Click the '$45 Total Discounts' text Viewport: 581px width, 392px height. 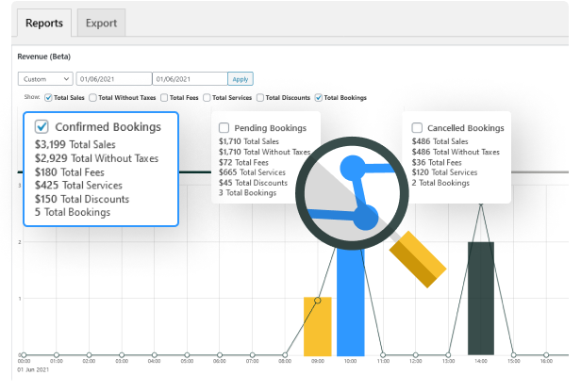coord(253,183)
